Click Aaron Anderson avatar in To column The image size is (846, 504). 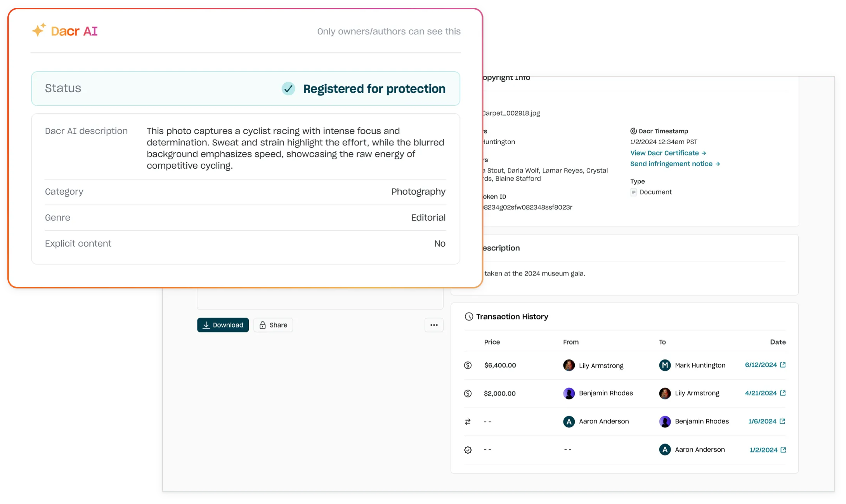pyautogui.click(x=665, y=450)
